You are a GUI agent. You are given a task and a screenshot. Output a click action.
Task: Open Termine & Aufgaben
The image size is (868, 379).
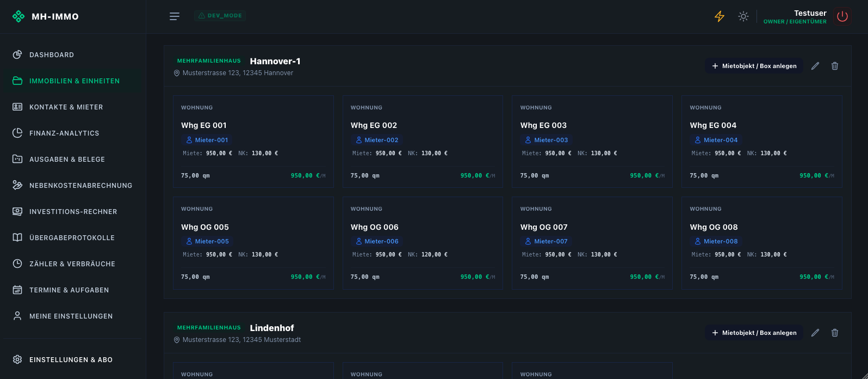[x=73, y=290]
